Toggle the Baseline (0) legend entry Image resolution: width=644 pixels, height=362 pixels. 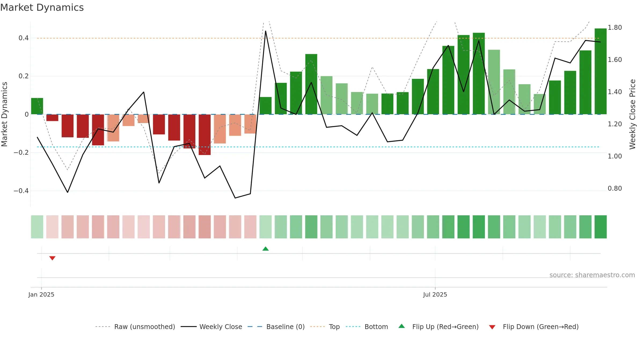coord(276,327)
